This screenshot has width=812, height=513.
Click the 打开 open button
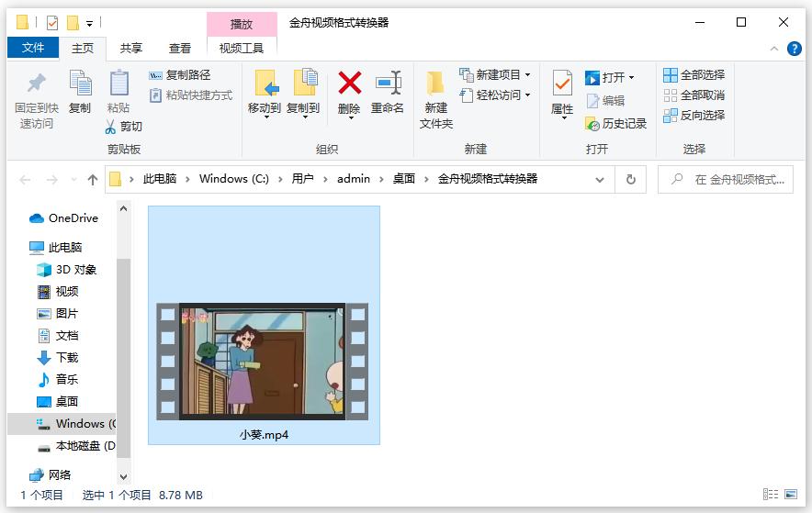pyautogui.click(x=604, y=78)
